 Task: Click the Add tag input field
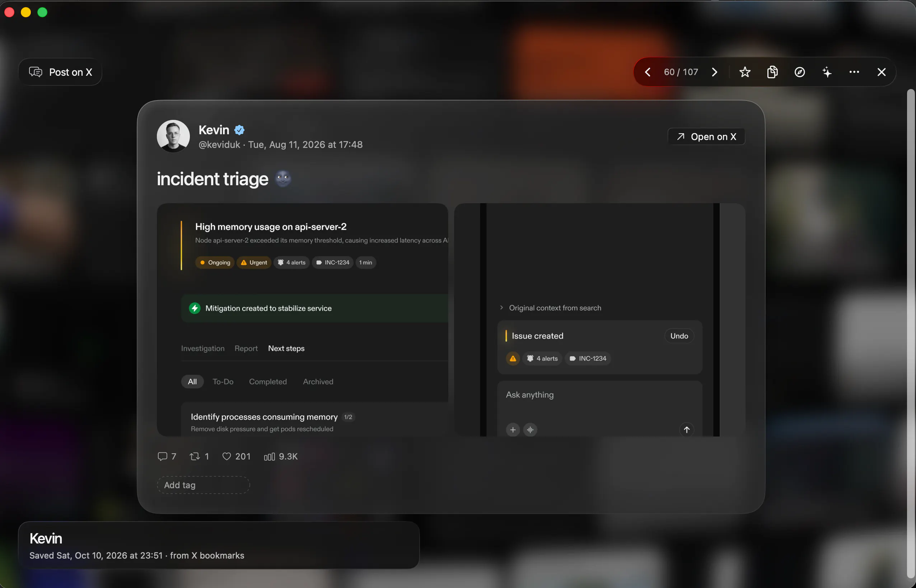[203, 485]
